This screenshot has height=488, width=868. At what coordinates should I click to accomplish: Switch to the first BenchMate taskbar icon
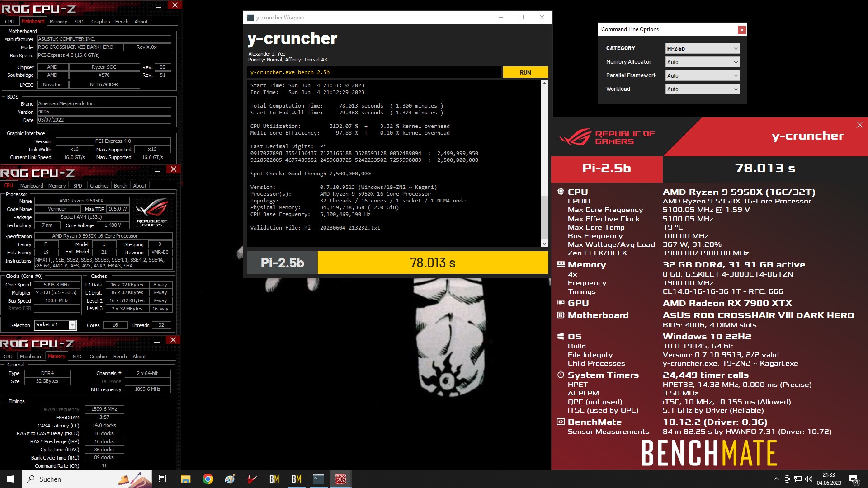pyautogui.click(x=274, y=479)
